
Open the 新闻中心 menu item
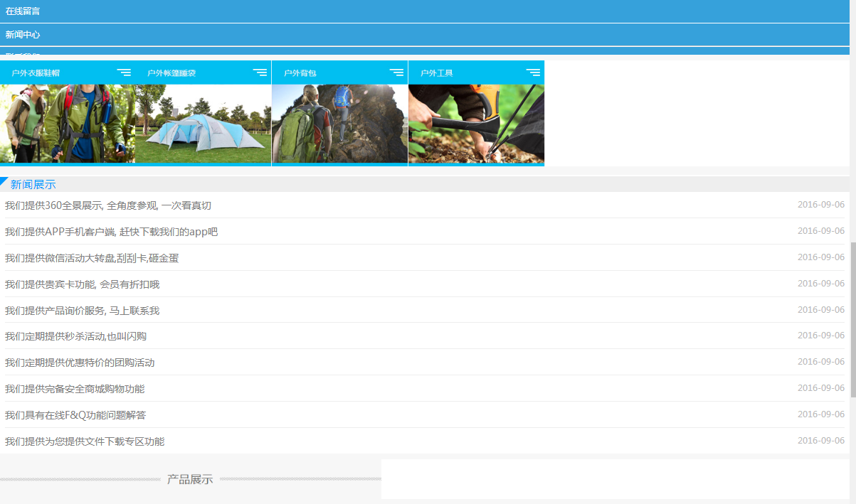(23, 35)
